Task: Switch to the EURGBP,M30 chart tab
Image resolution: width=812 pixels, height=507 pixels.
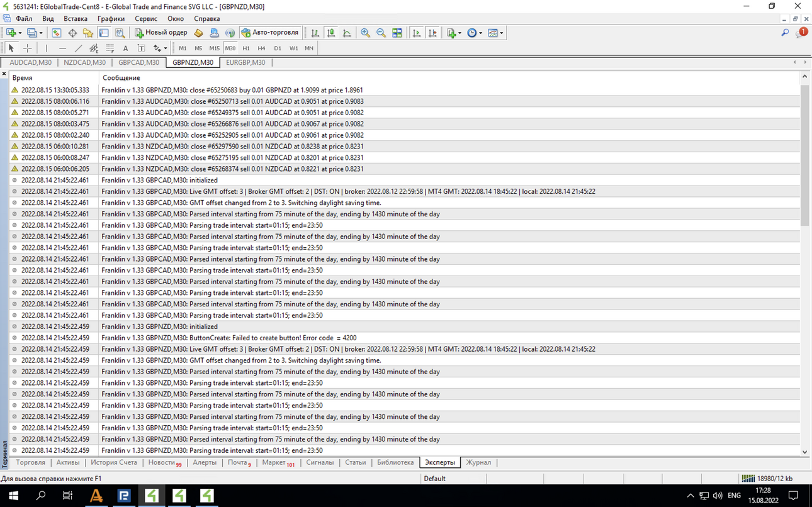Action: coord(245,62)
